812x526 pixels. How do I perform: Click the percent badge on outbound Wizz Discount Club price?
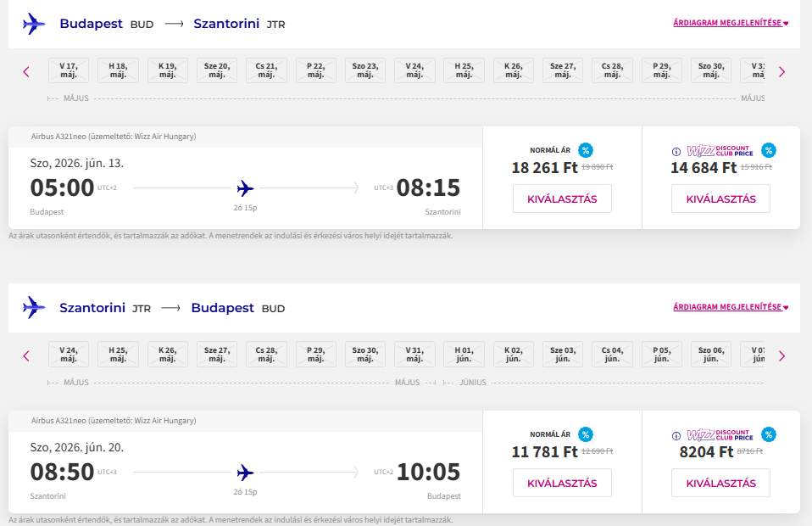point(769,150)
